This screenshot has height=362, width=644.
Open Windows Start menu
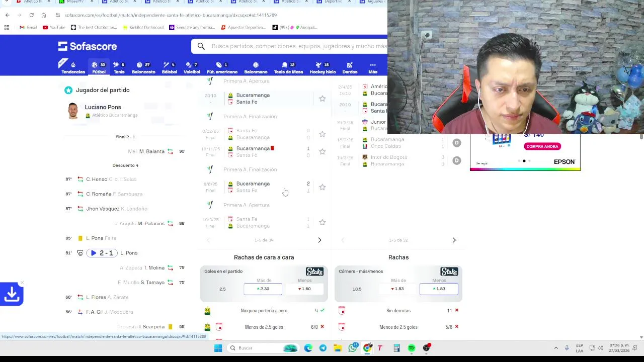point(218,348)
